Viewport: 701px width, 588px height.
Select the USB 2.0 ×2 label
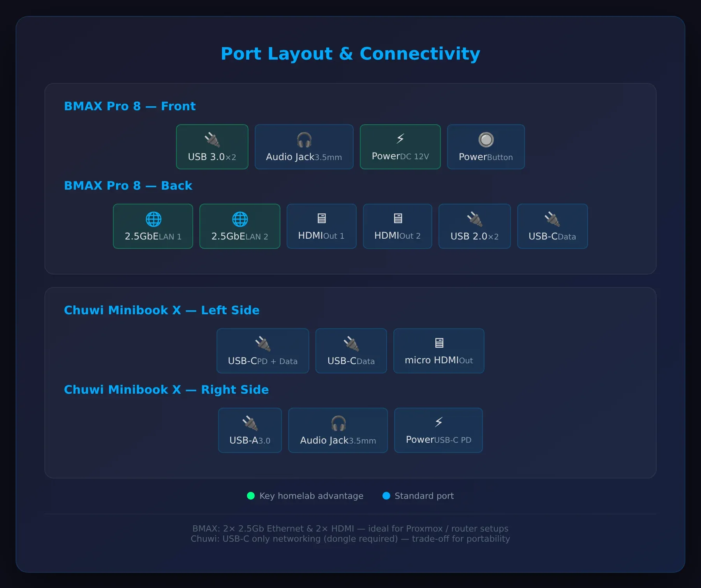pyautogui.click(x=475, y=236)
